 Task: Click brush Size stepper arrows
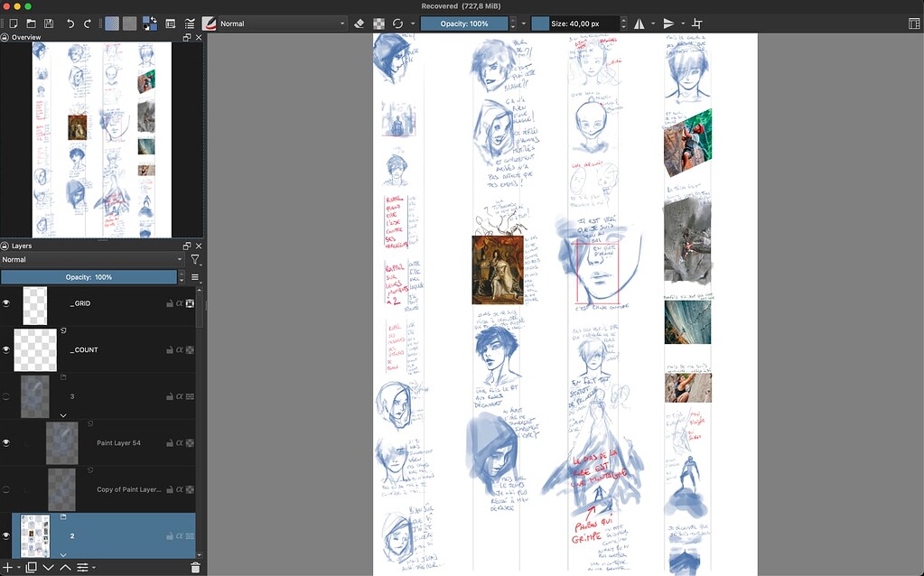(x=623, y=23)
